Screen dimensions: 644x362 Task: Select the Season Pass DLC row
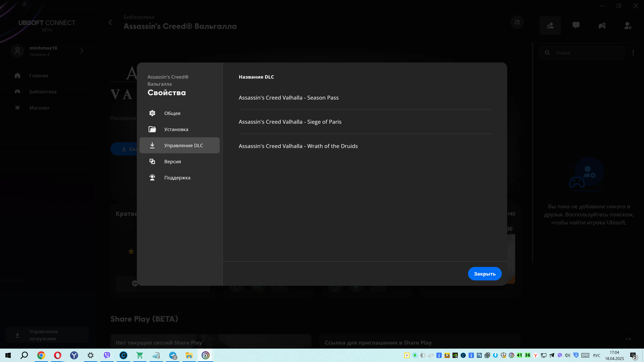point(365,98)
